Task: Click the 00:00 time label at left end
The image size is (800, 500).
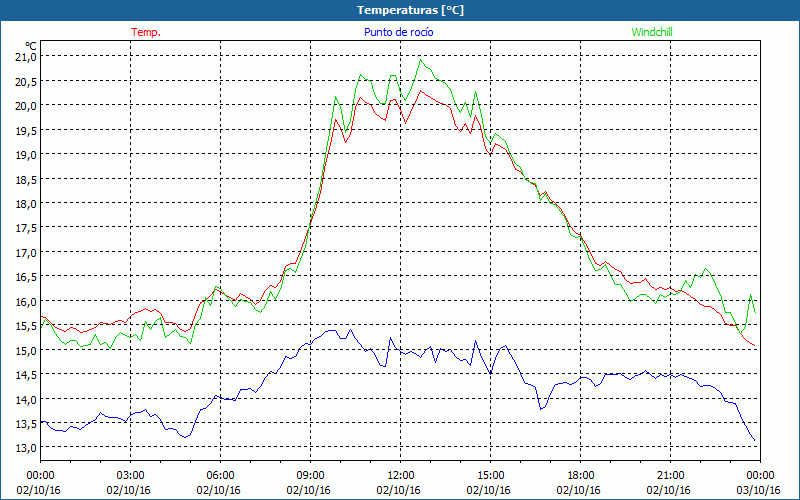Action: [40, 475]
